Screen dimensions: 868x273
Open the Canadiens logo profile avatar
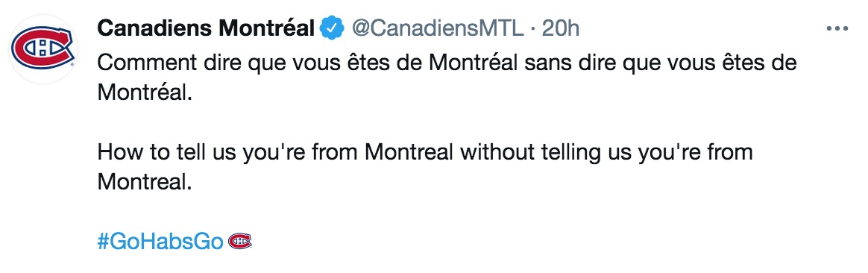point(43,48)
